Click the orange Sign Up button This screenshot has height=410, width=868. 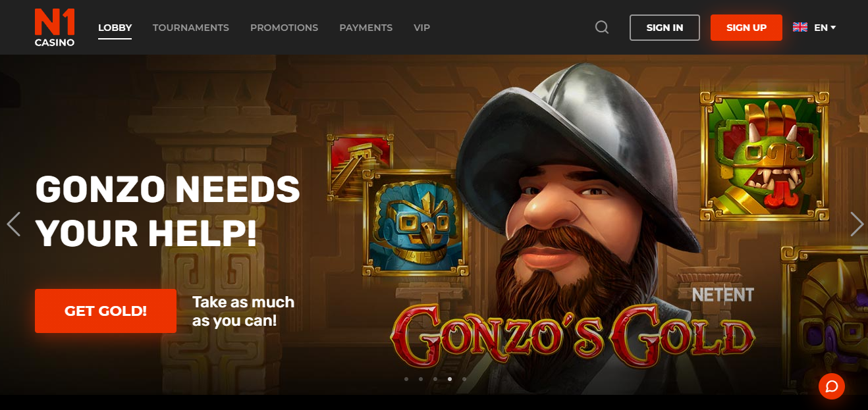tap(746, 28)
